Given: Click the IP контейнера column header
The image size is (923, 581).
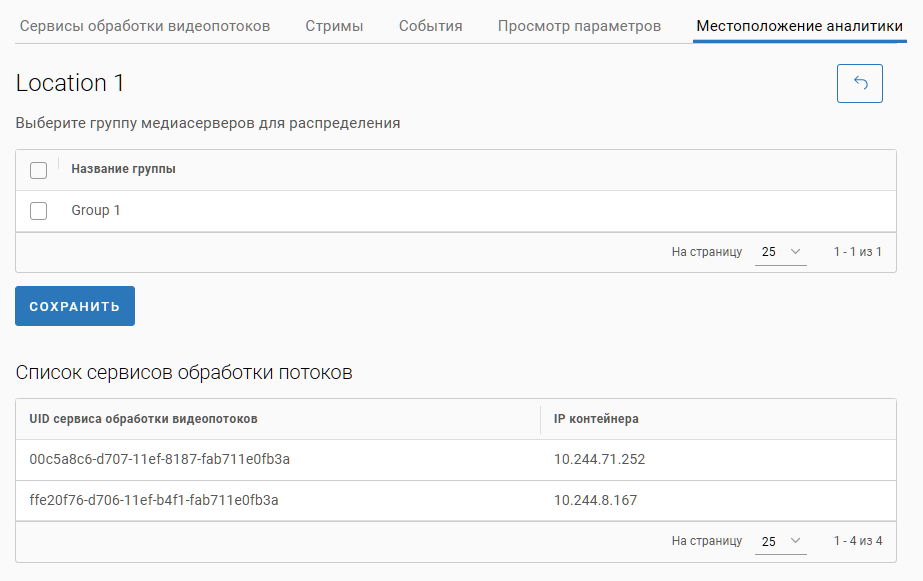Looking at the screenshot, I should pyautogui.click(x=596, y=419).
